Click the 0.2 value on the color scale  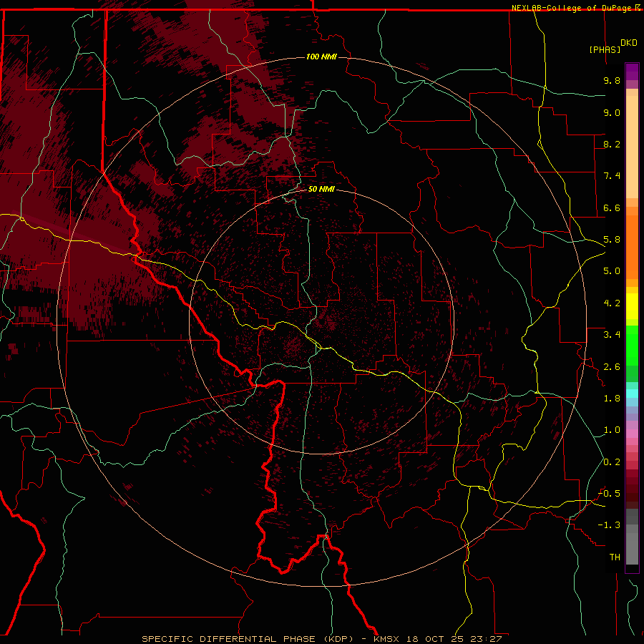click(612, 462)
